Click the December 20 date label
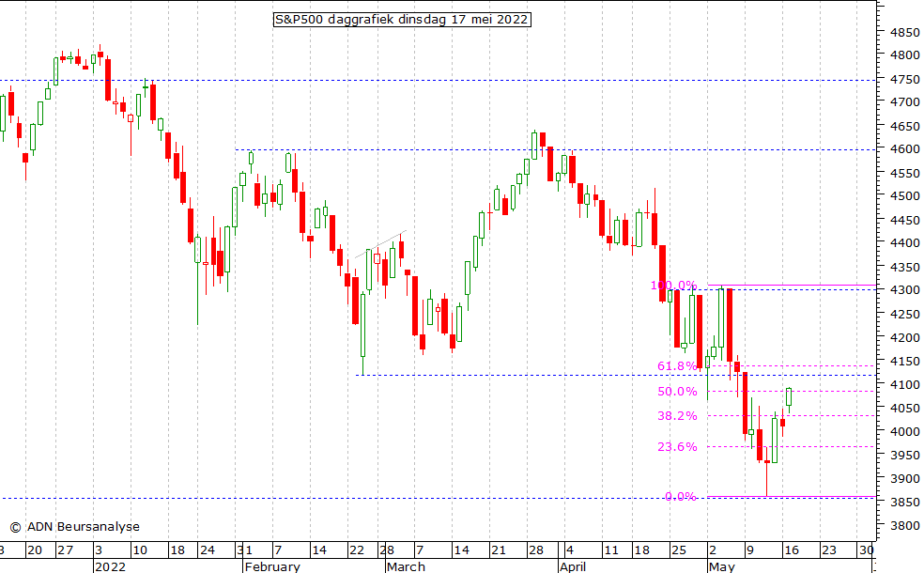Image resolution: width=924 pixels, height=573 pixels. pyautogui.click(x=35, y=550)
